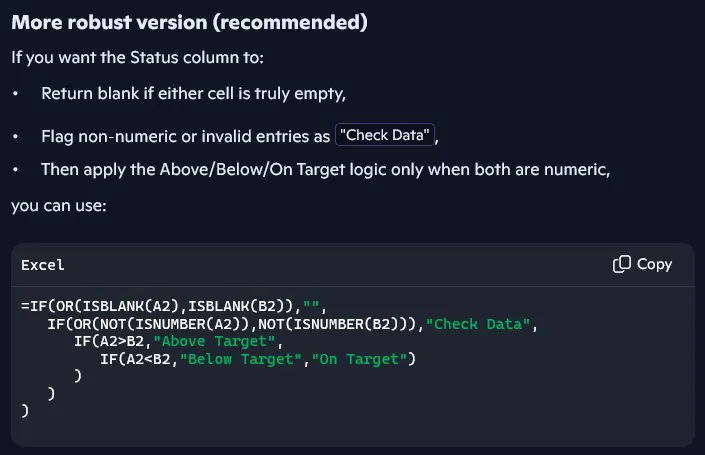Viewport: 705px width, 455px height.
Task: Click the "If you want the Status column" line
Action: pyautogui.click(x=137, y=57)
